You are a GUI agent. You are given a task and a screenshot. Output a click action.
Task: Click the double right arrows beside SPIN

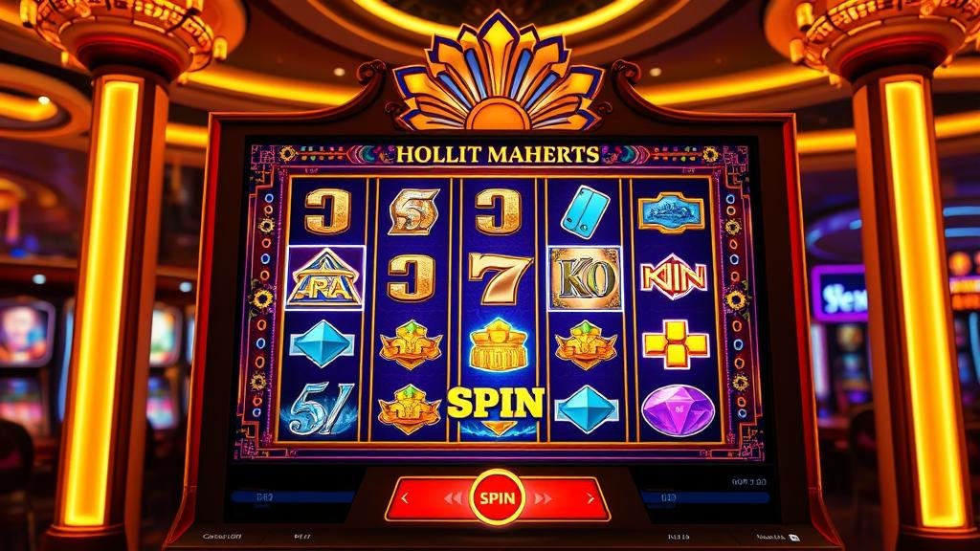[543, 497]
